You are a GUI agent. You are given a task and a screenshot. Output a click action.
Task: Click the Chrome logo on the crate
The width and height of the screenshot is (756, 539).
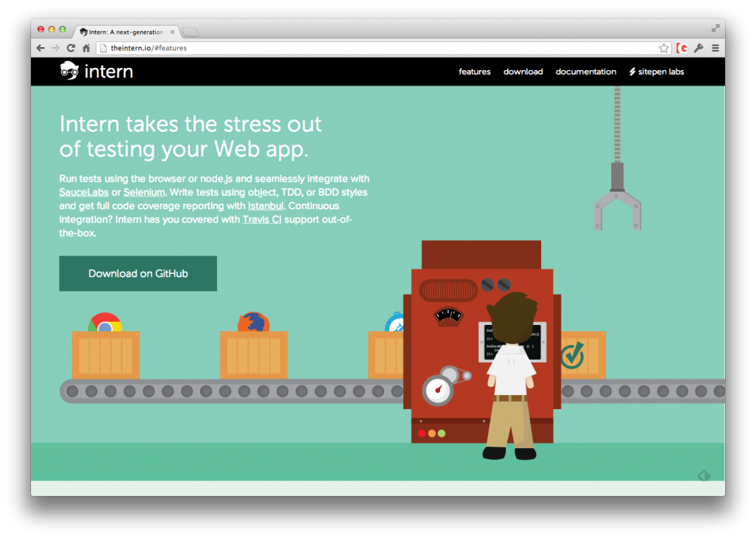coord(106,323)
